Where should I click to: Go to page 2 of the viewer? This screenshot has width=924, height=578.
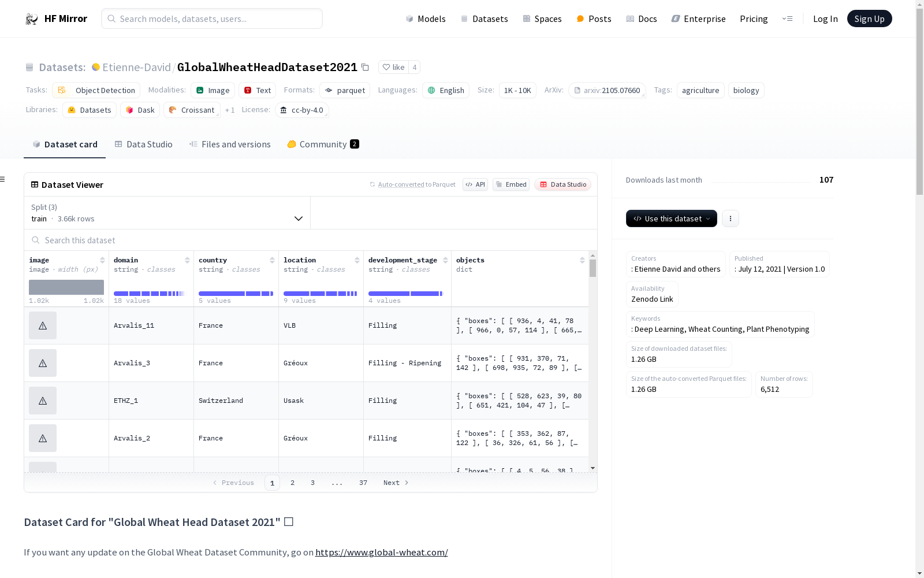coord(293,483)
